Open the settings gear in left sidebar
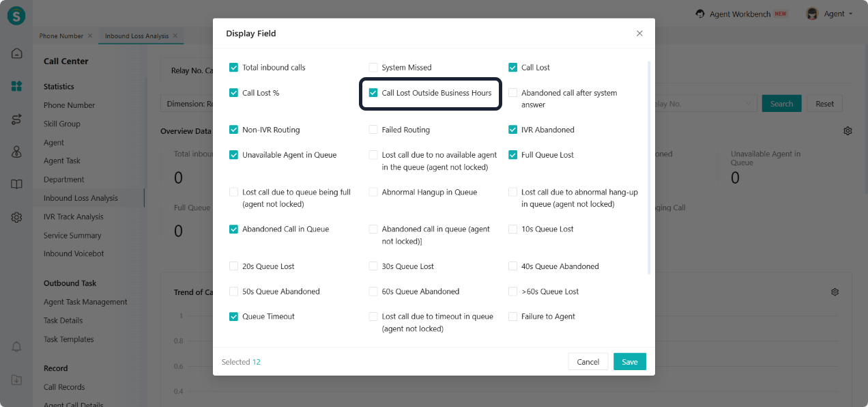 click(x=16, y=217)
